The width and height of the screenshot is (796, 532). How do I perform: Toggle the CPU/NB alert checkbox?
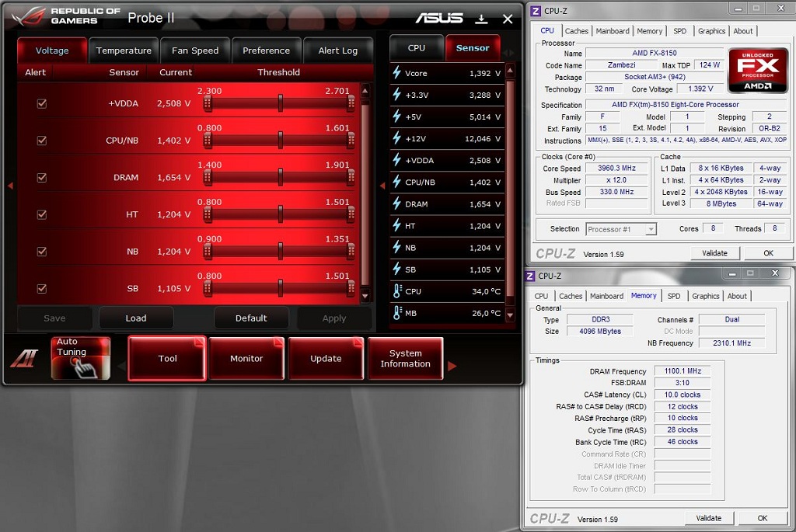42,141
